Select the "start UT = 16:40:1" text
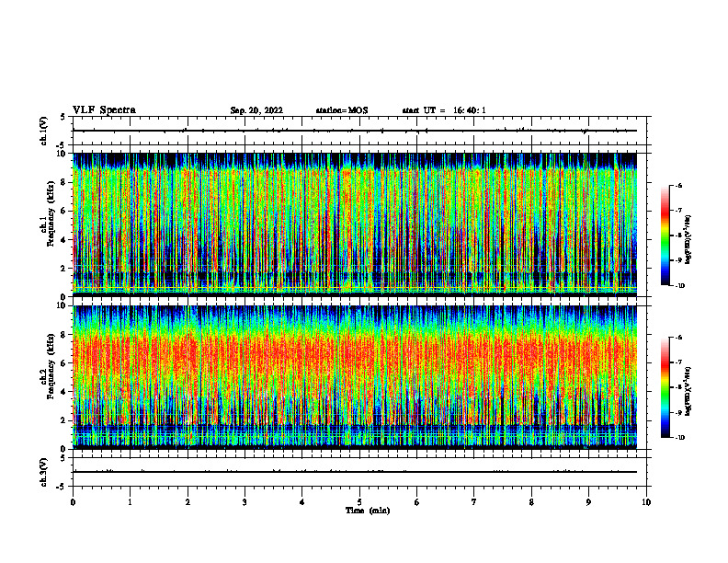Screen dimensions: 728x563 444,110
